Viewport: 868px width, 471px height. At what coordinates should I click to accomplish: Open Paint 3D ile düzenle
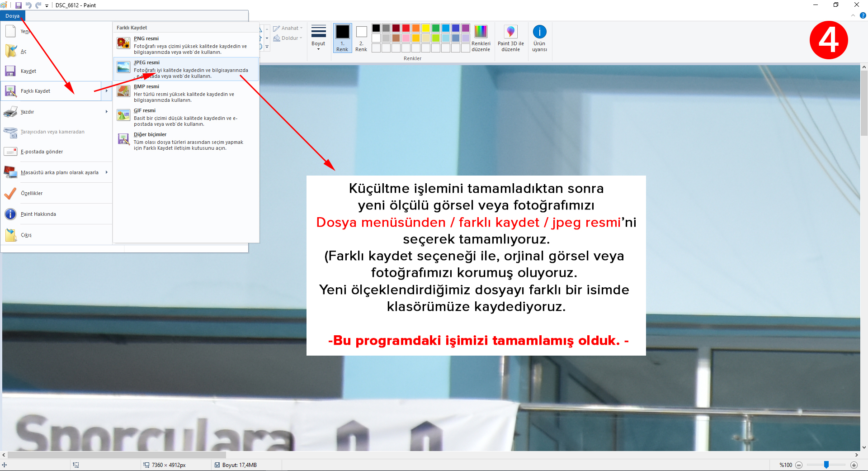point(510,38)
